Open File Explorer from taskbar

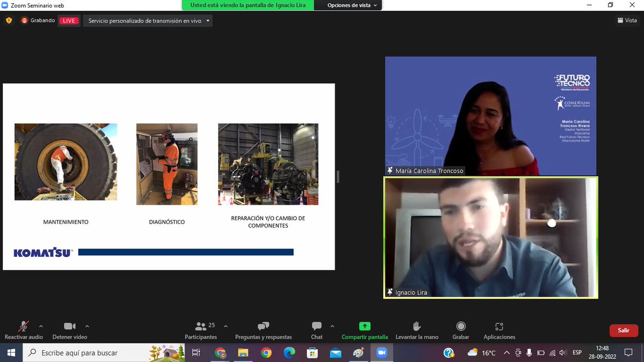[x=243, y=352]
